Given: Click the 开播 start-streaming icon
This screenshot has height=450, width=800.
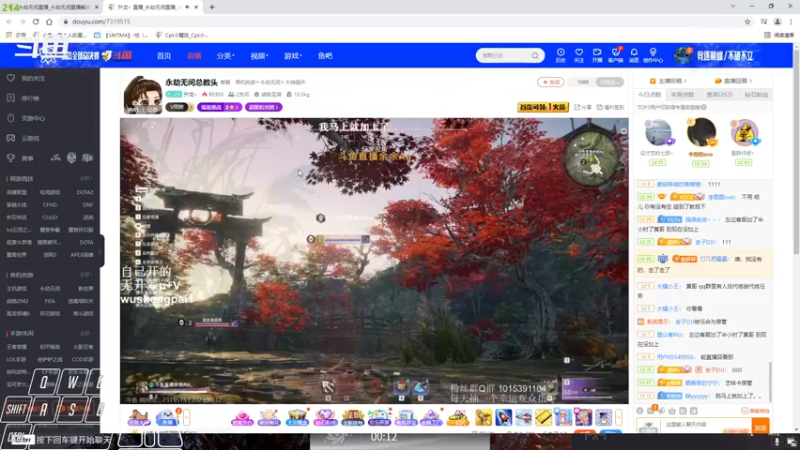Looking at the screenshot, I should tap(597, 55).
